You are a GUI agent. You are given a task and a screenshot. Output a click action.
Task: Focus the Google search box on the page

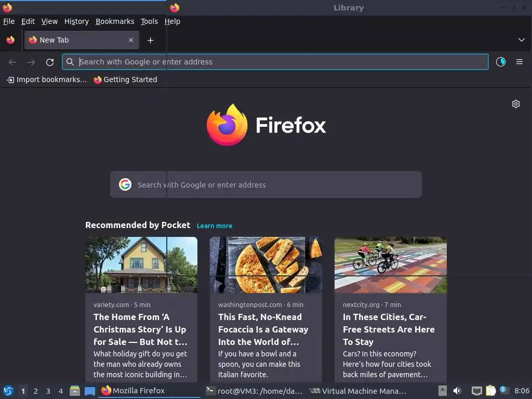pyautogui.click(x=265, y=184)
